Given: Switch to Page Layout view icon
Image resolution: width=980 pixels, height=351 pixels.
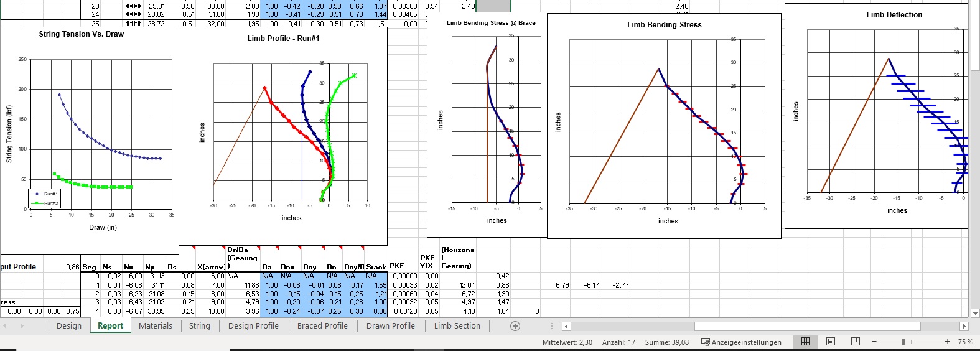Looking at the screenshot, I should (830, 342).
